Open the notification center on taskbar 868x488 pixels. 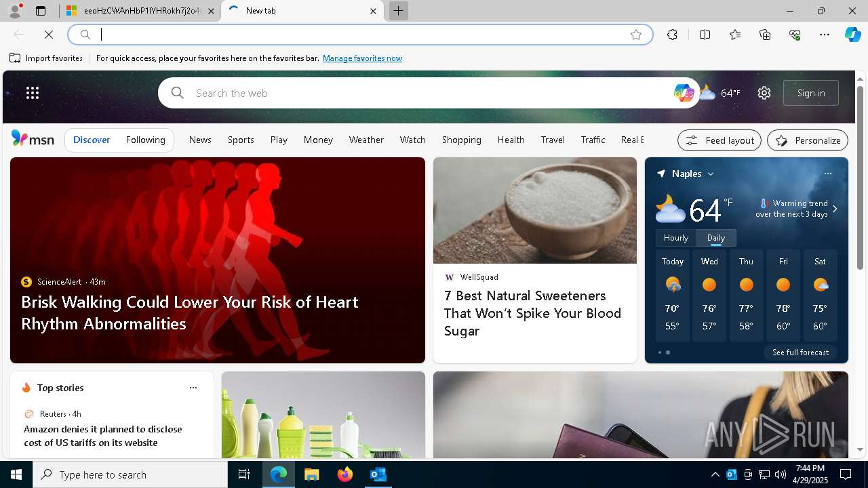click(846, 474)
